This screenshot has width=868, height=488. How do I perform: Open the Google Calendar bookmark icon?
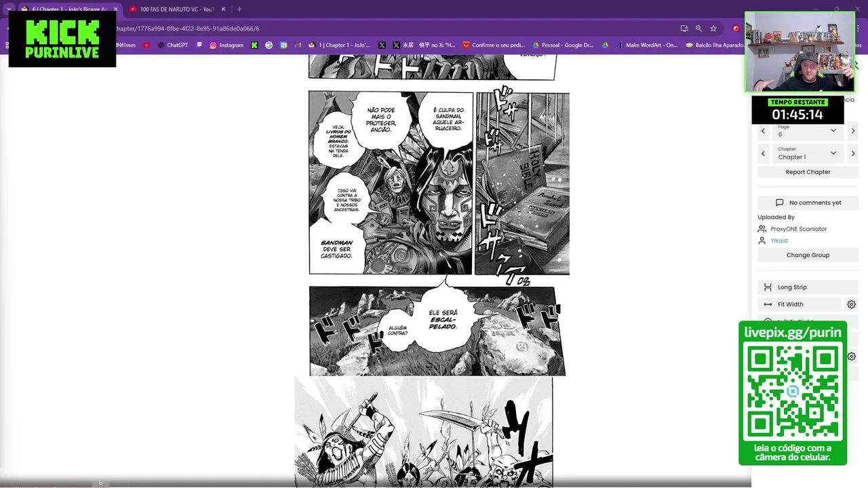tap(283, 45)
